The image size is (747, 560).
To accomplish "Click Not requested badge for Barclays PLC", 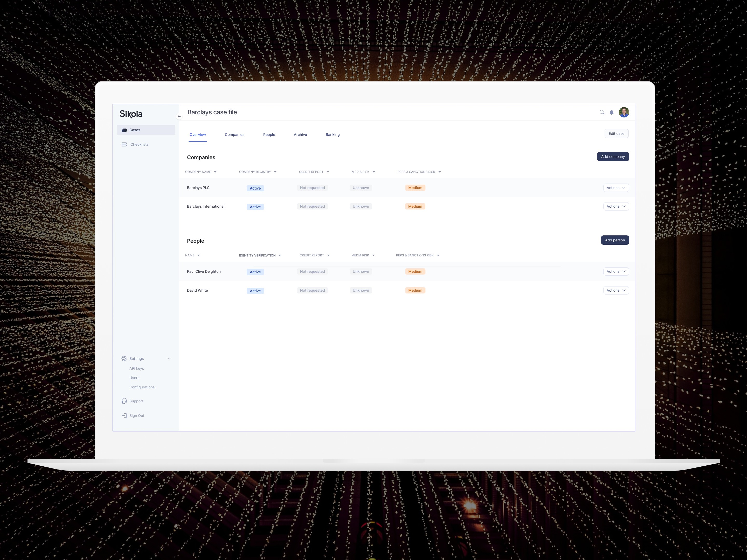I will click(x=312, y=188).
